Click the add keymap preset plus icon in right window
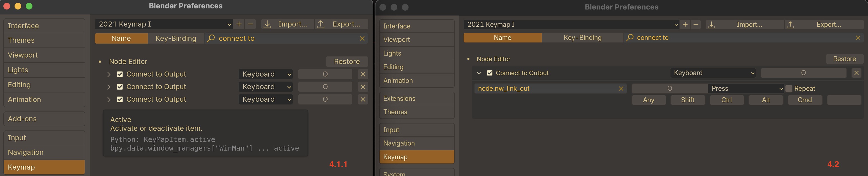The height and width of the screenshot is (176, 868). click(685, 25)
